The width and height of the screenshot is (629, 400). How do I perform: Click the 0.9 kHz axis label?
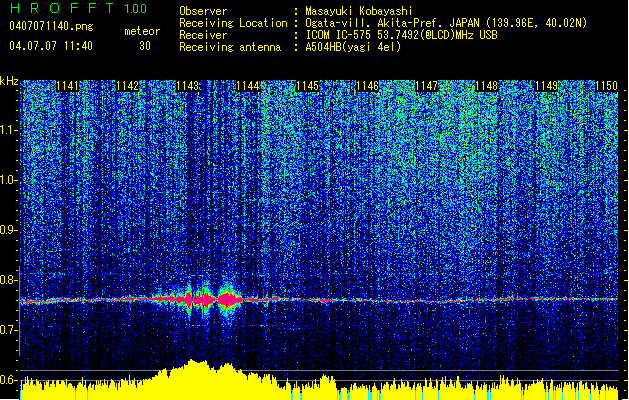coord(8,230)
